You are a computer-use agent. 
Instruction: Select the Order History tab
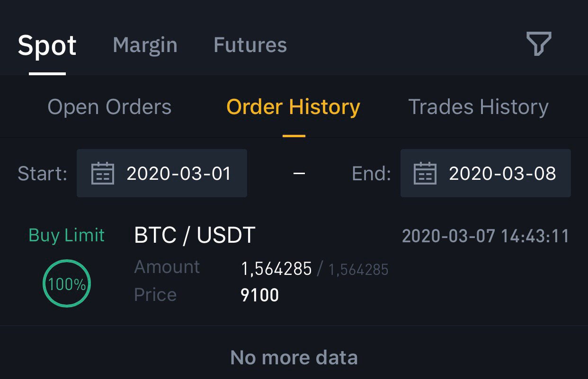pos(294,107)
